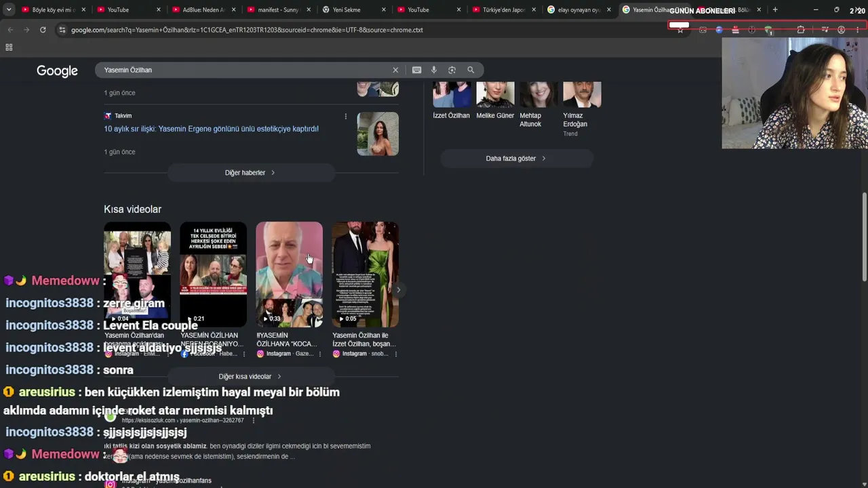Open options for the eksisozluk.com result
This screenshot has width=868, height=488.
[254, 420]
